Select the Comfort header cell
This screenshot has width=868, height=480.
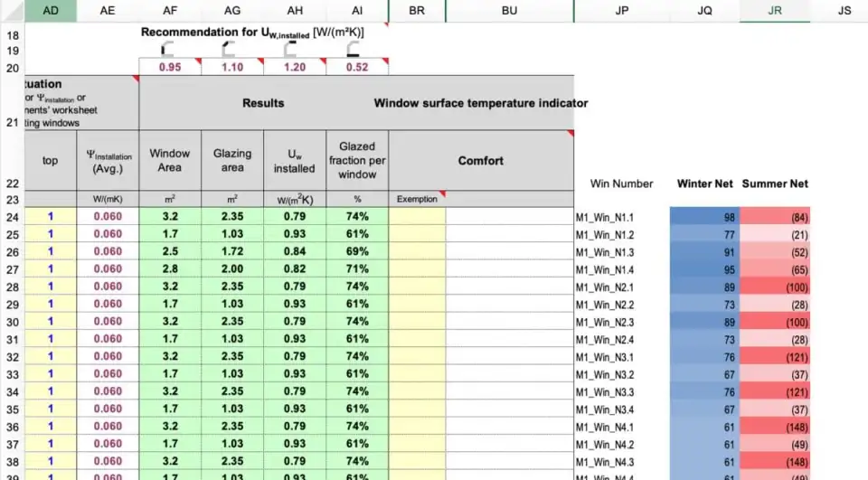(480, 161)
